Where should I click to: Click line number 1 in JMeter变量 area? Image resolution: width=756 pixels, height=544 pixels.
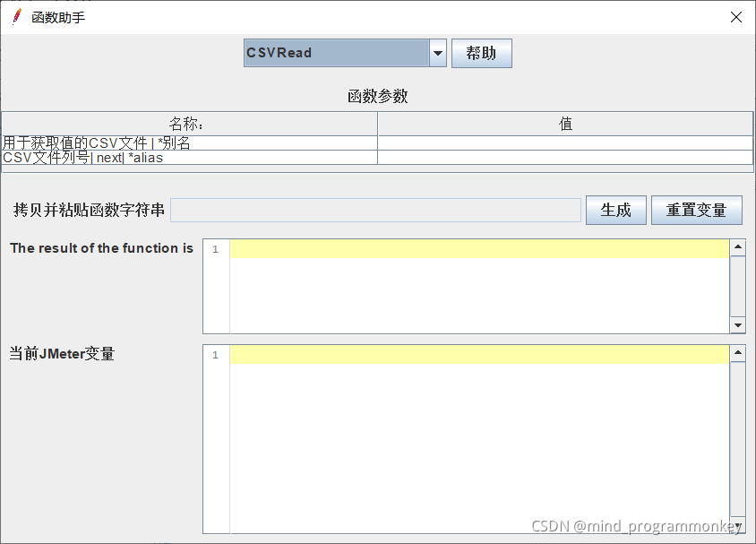coord(216,355)
